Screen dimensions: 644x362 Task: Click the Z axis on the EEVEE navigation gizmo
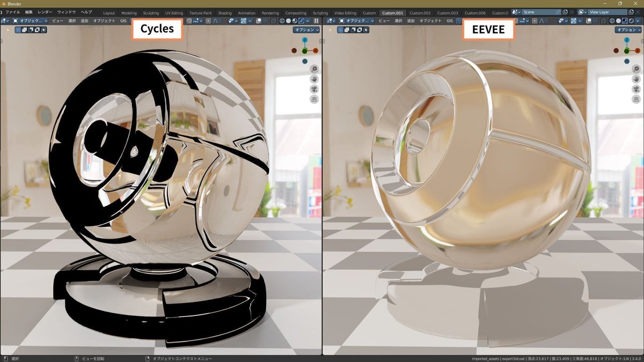627,40
